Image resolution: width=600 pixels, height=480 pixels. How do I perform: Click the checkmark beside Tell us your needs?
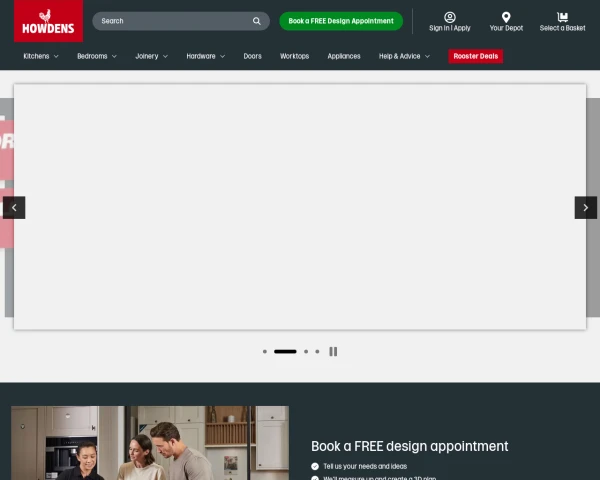pyautogui.click(x=315, y=466)
